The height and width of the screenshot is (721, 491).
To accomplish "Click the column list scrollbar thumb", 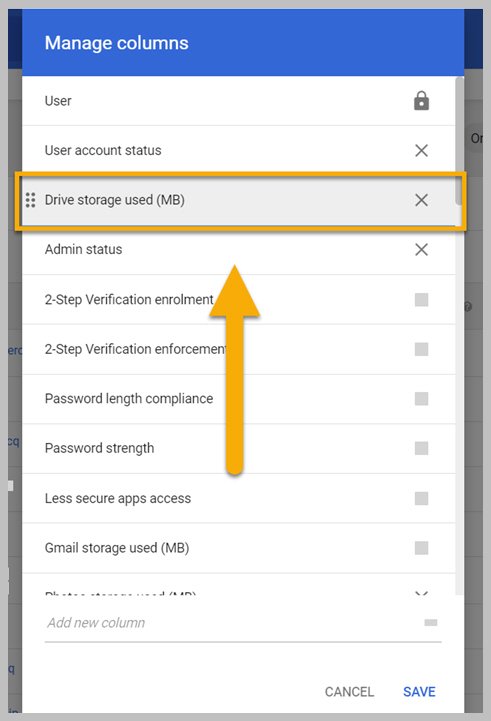I will 459,140.
